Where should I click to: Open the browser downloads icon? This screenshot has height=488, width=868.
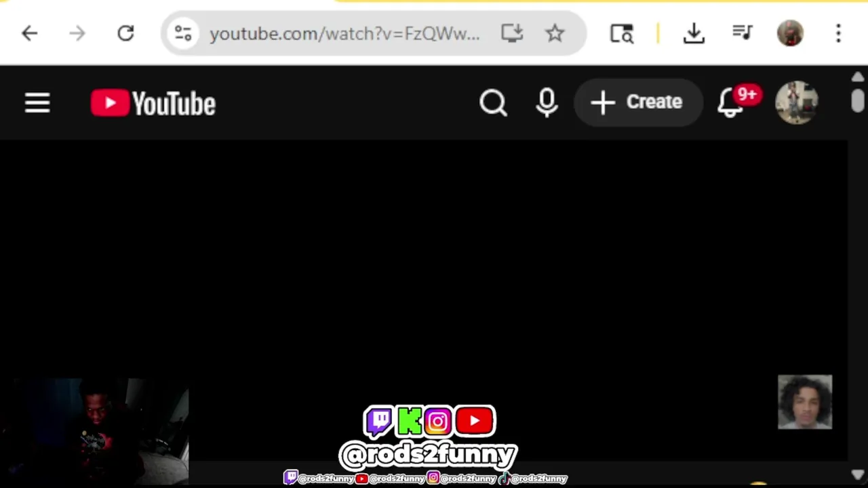[x=694, y=33]
